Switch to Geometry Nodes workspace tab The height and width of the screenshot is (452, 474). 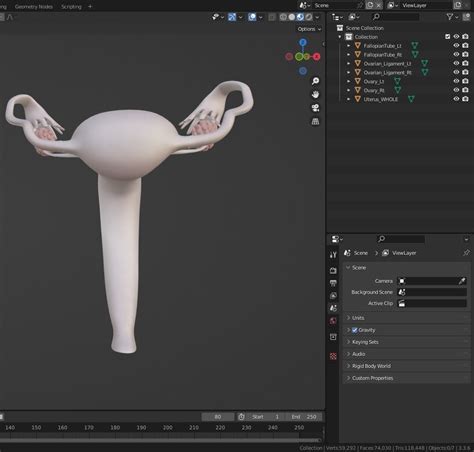click(34, 6)
